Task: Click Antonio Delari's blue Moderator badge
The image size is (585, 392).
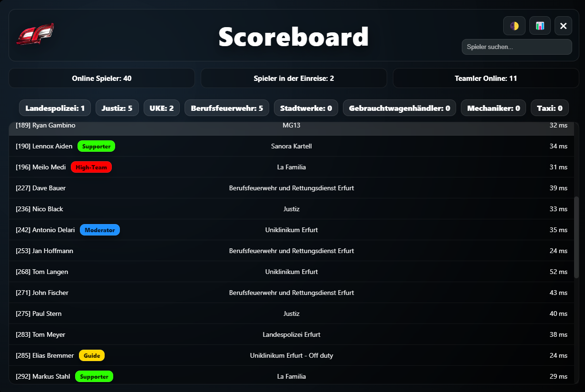Action: 100,230
